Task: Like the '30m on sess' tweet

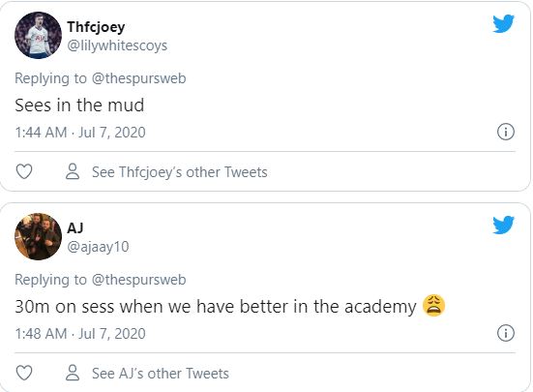Action: click(x=24, y=373)
